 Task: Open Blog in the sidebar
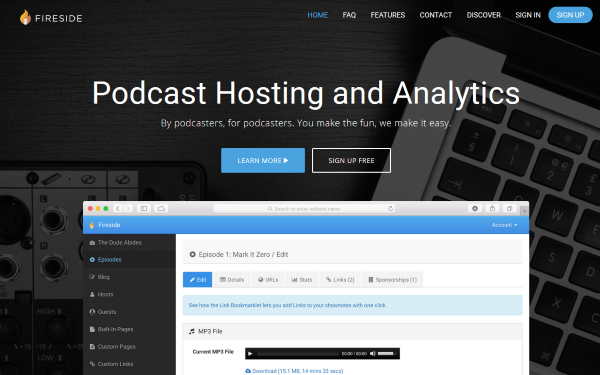pos(129,277)
